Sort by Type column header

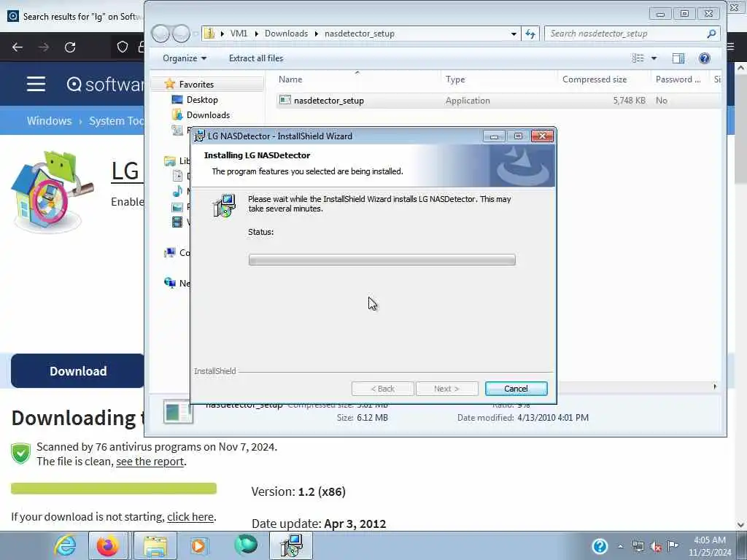tap(455, 79)
